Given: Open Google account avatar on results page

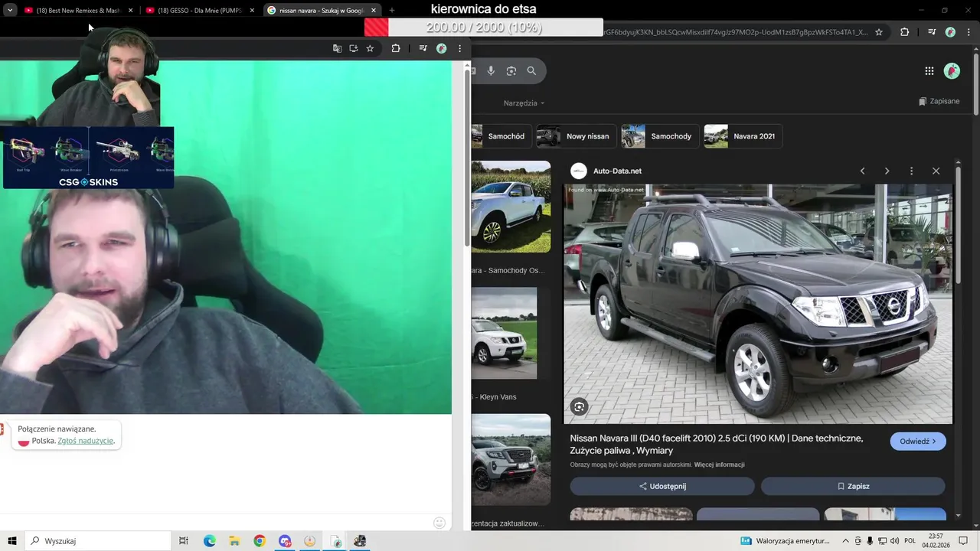Looking at the screenshot, I should (x=952, y=71).
